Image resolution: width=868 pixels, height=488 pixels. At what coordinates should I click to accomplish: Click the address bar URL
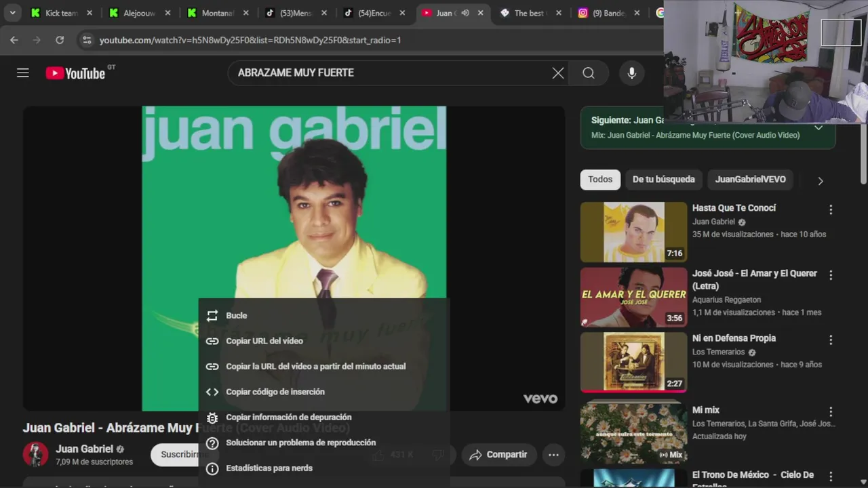[250, 40]
